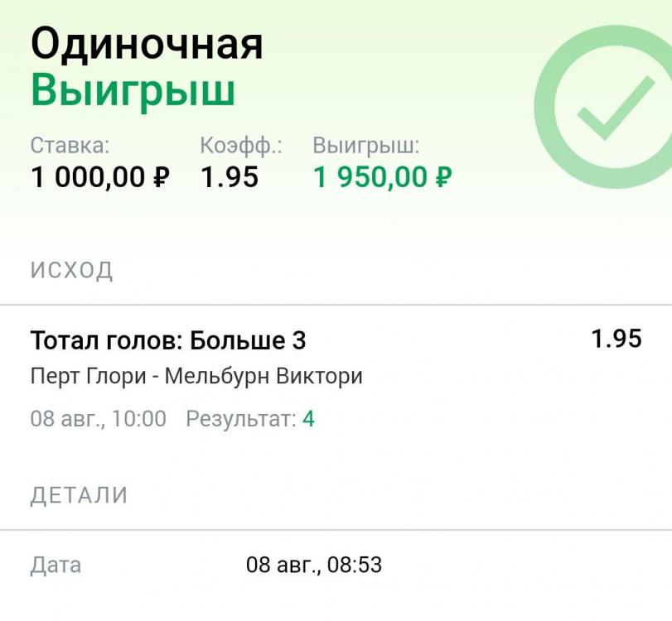Click the small gray "Выигрыш:" label
The height and width of the screenshot is (621, 672).
coord(365,146)
